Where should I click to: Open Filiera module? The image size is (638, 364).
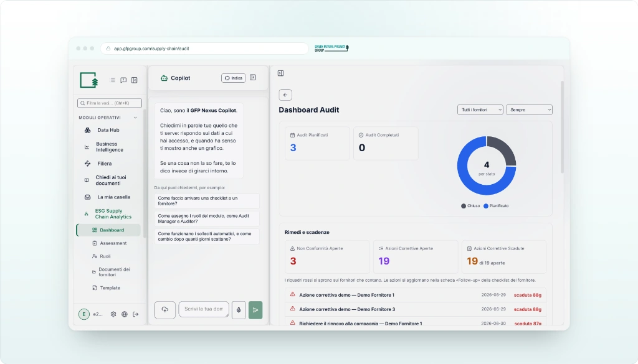(x=108, y=164)
